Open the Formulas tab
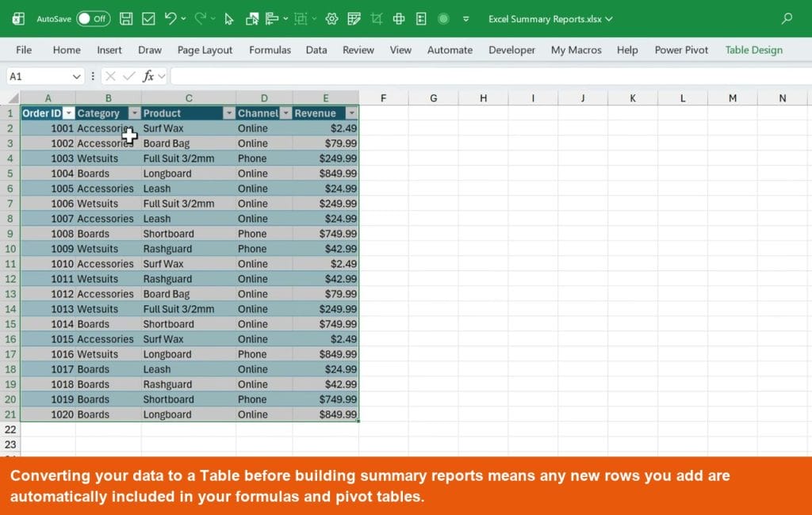812x515 pixels. click(x=270, y=50)
